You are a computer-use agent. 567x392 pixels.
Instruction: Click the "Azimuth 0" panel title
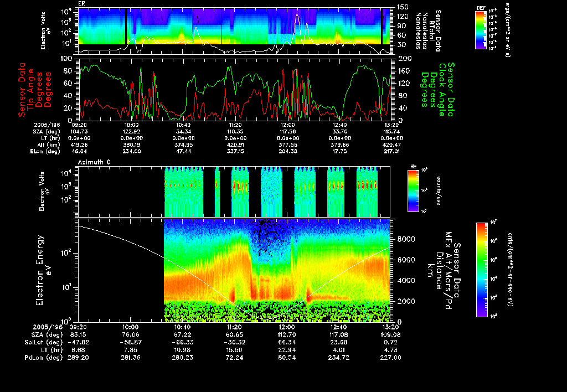pyautogui.click(x=94, y=162)
